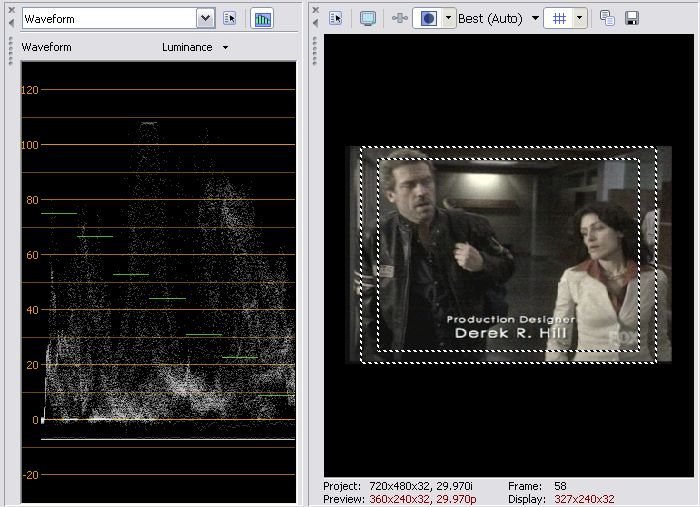Click the video scopes settings icon
This screenshot has height=507, width=700.
[229, 18]
